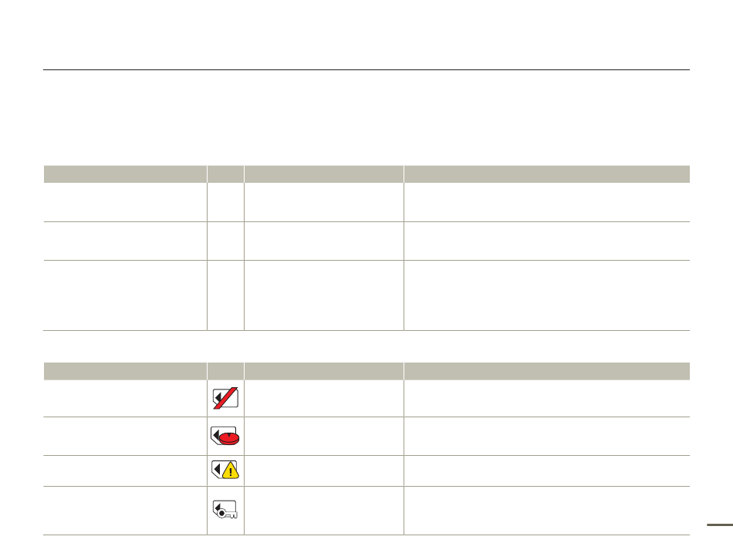Click empty cell directly right of warning triangle icon
The width and height of the screenshot is (733, 560).
(324, 471)
